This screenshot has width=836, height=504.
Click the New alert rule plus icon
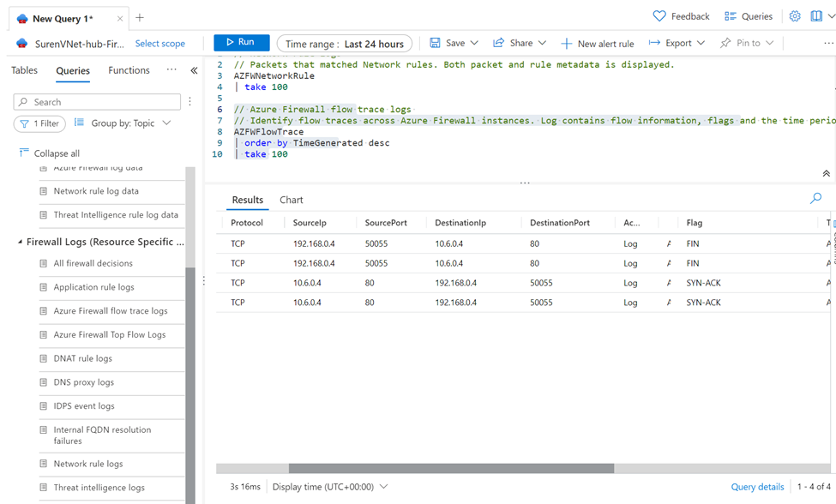tap(566, 44)
